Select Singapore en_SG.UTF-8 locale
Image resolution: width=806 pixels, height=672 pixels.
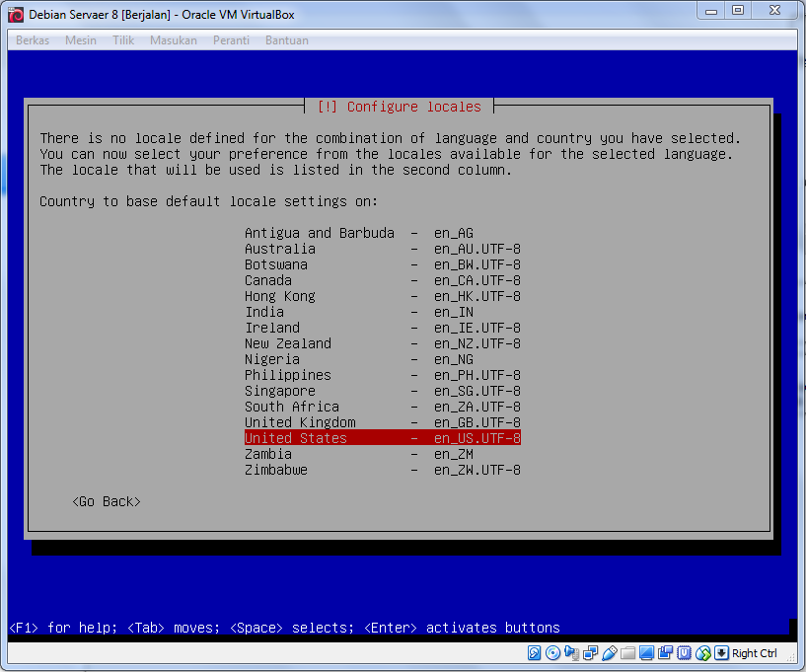tap(383, 391)
